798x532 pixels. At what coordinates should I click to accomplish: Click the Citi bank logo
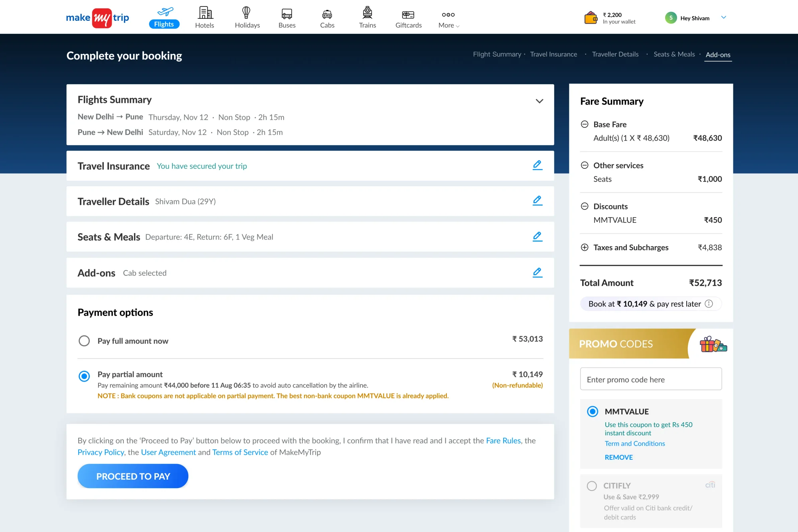click(x=710, y=485)
